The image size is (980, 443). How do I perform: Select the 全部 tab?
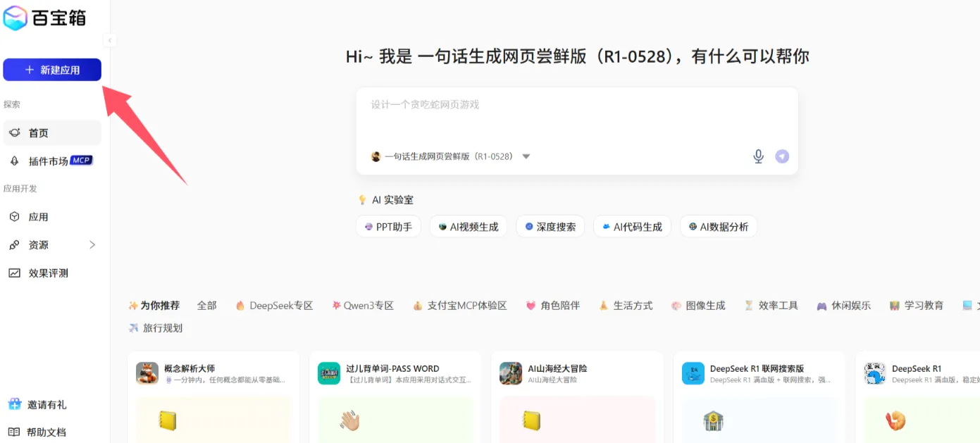click(207, 306)
